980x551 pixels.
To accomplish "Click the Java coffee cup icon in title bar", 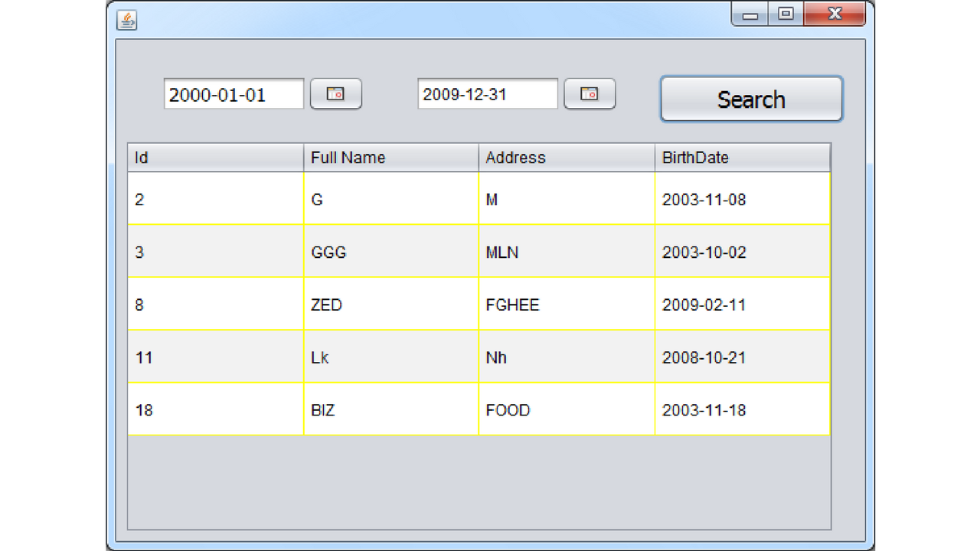I will (x=128, y=21).
